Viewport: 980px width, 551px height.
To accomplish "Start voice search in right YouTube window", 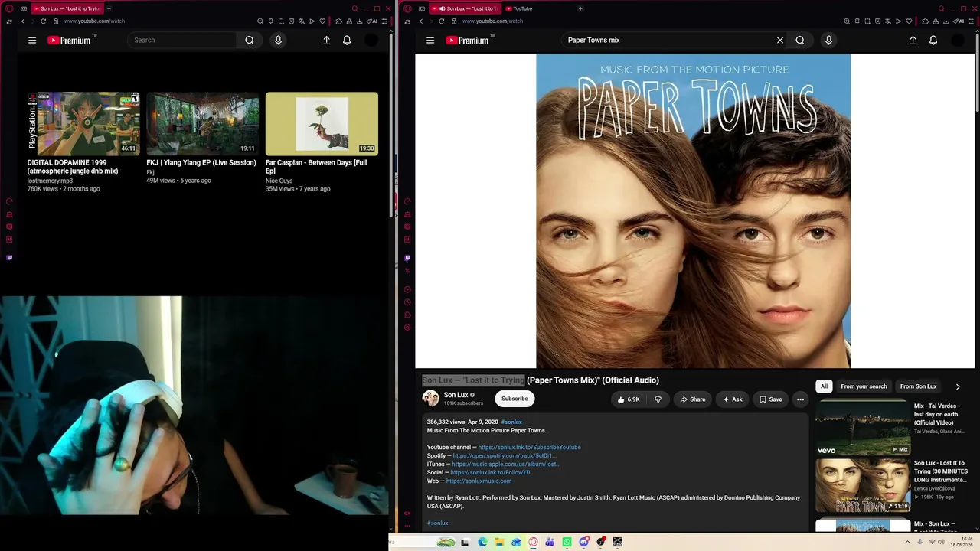I will [828, 41].
